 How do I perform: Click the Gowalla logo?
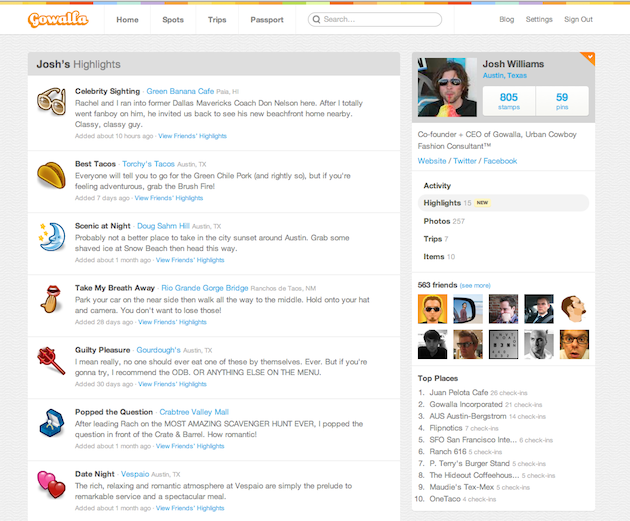(58, 19)
